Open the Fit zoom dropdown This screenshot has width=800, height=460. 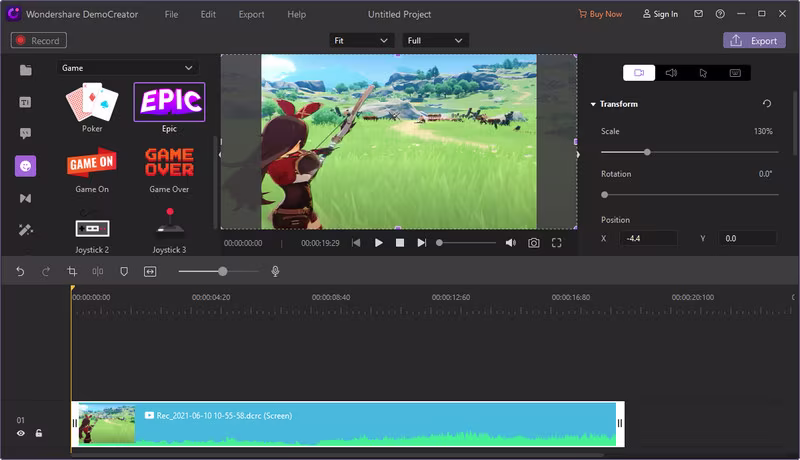pos(362,40)
